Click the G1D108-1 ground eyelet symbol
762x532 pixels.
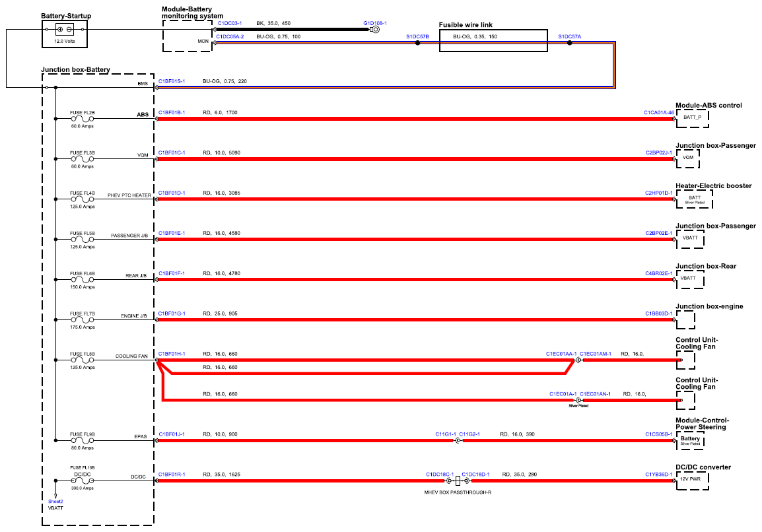pyautogui.click(x=374, y=30)
